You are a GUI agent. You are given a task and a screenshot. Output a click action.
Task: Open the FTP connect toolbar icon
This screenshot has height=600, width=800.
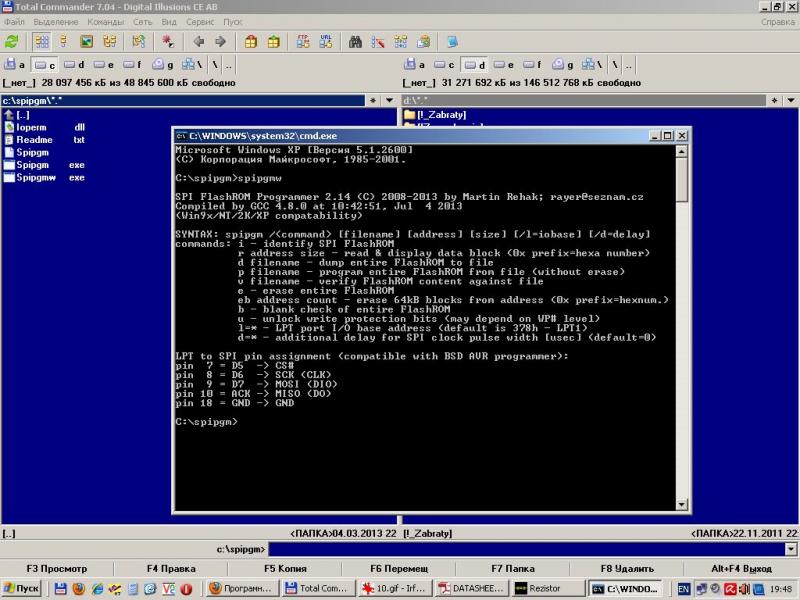303,41
